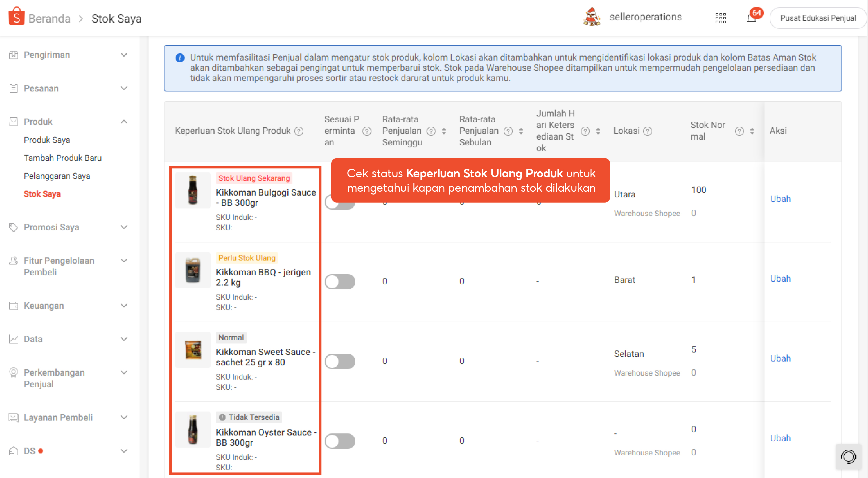Open help icon for Sesuai Permintaan
The height and width of the screenshot is (478, 868).
click(x=367, y=131)
